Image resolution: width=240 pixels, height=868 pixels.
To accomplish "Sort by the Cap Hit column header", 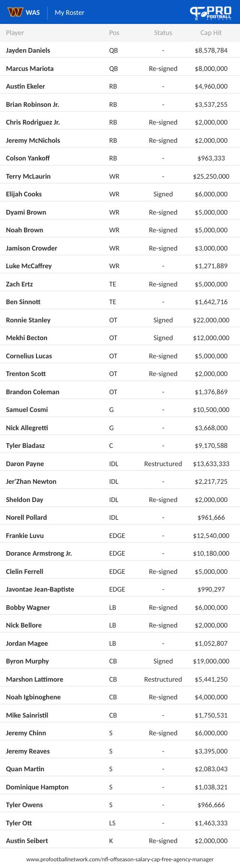I will click(211, 33).
